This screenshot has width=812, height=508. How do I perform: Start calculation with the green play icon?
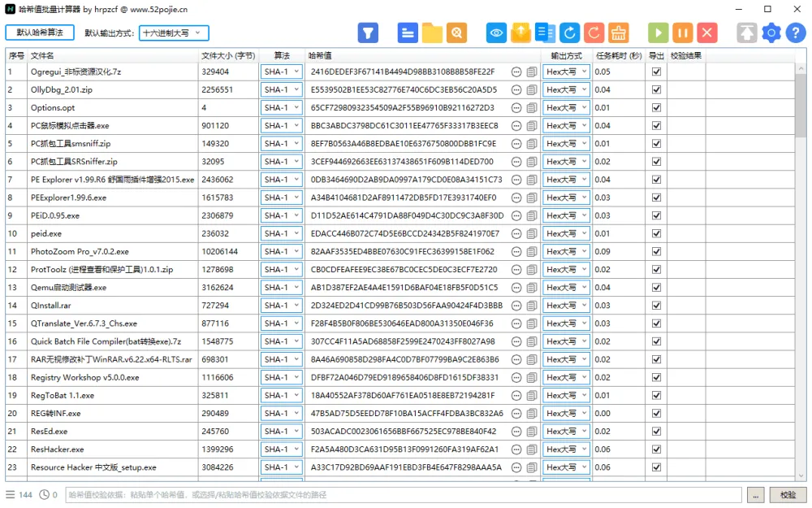(659, 33)
